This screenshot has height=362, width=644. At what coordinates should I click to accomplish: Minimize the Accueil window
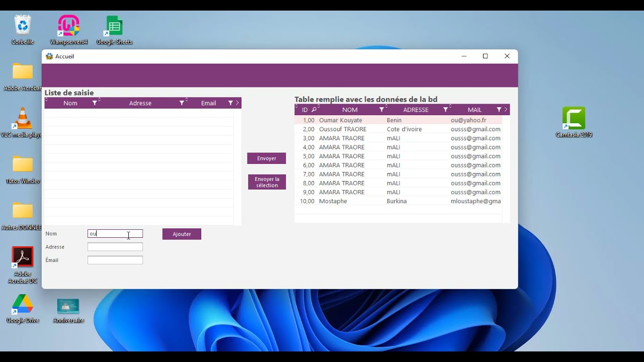click(464, 56)
